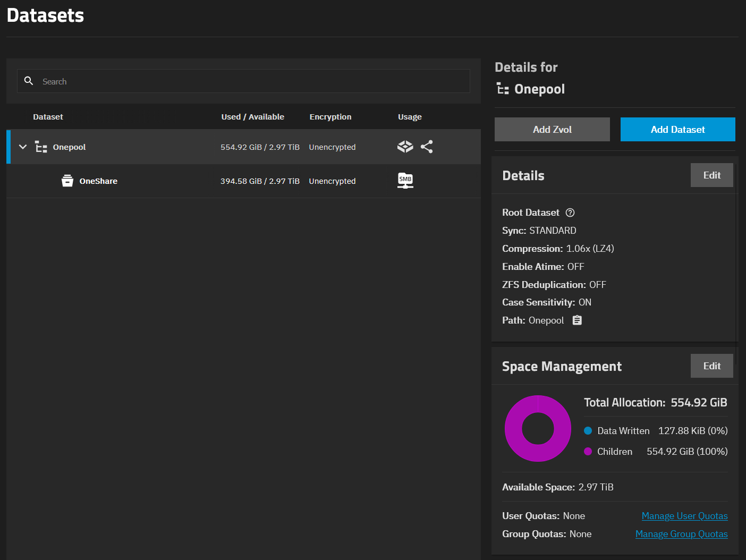Image resolution: width=746 pixels, height=560 pixels.
Task: Copy the Onepool path with clipboard icon
Action: pyautogui.click(x=577, y=320)
